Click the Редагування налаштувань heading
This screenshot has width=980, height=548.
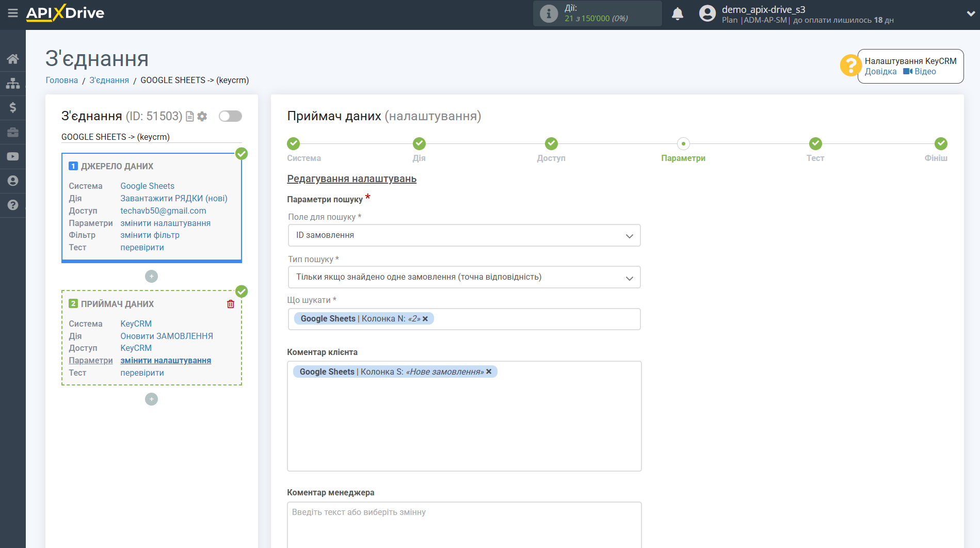[351, 179]
